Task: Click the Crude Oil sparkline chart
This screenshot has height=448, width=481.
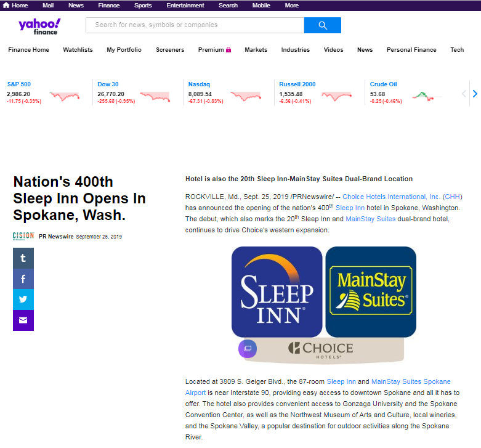Action: 427,96
